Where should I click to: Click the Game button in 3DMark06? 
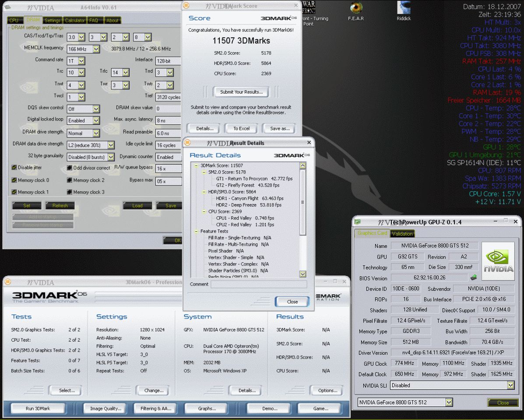(320, 408)
